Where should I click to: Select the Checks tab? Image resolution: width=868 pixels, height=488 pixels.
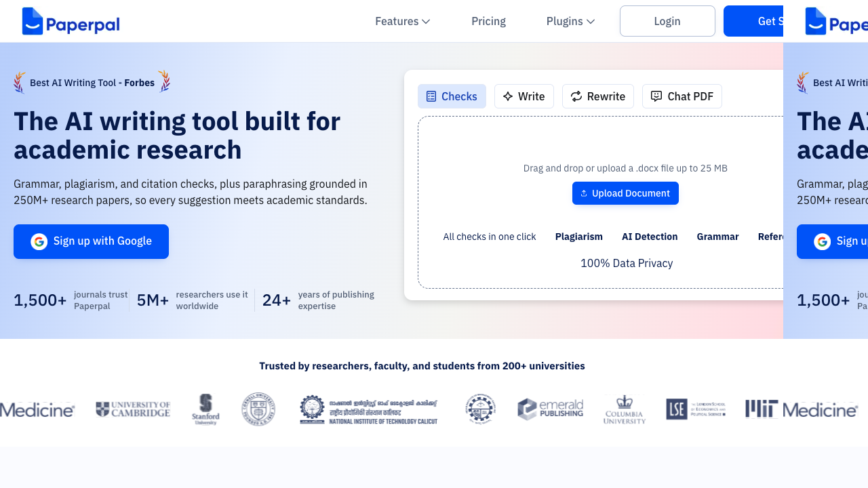[452, 96]
